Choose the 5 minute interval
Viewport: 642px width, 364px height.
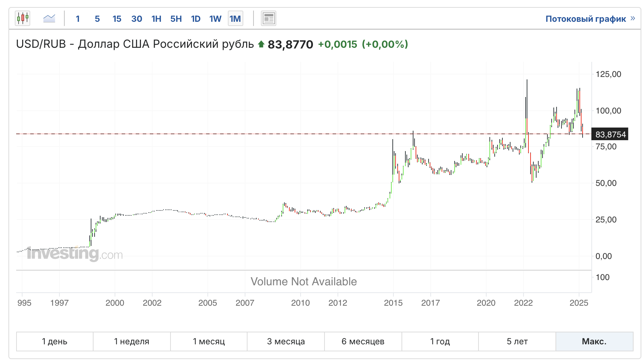click(x=97, y=19)
